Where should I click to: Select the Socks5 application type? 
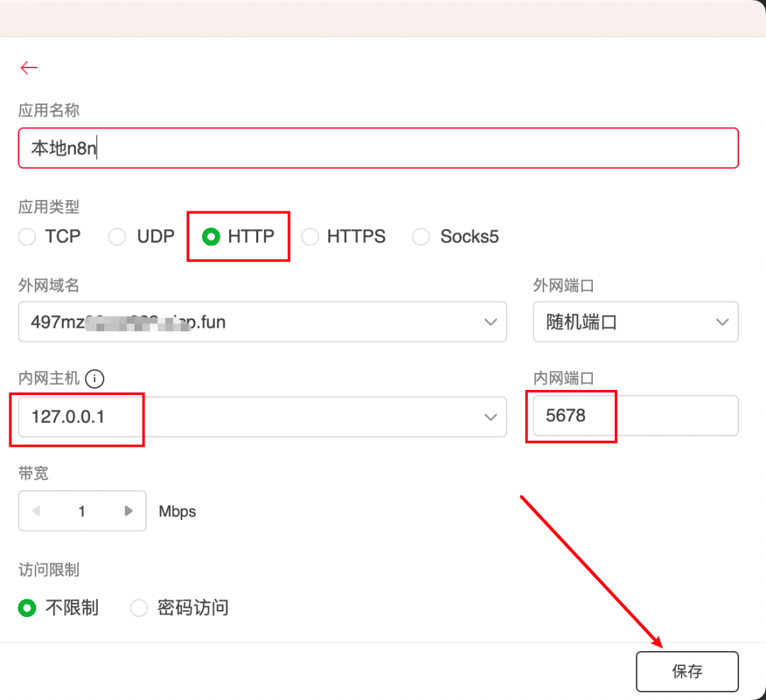click(x=421, y=237)
